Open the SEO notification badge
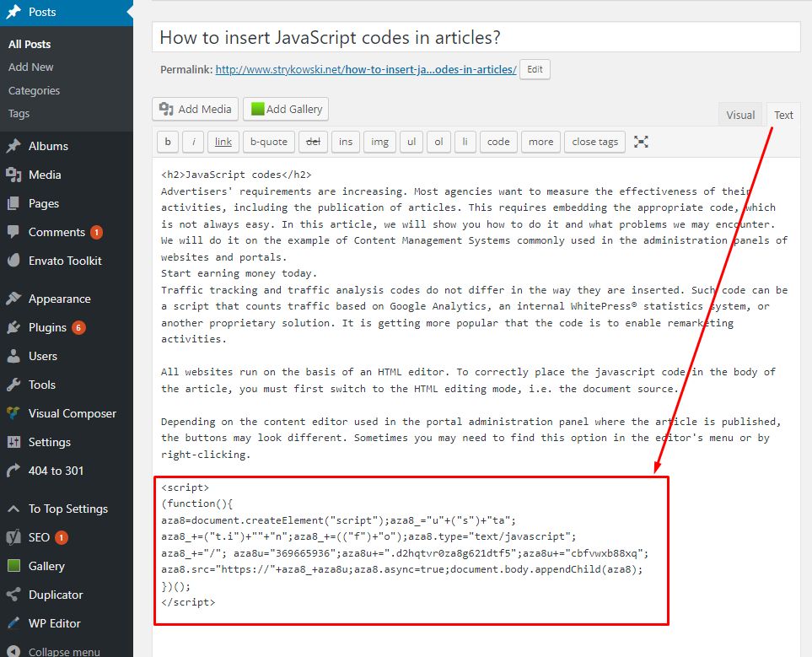 [x=61, y=538]
